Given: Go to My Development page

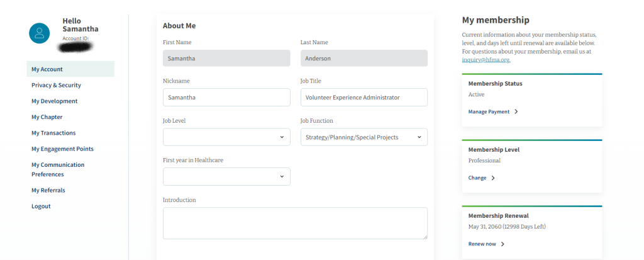Looking at the screenshot, I should coord(54,101).
